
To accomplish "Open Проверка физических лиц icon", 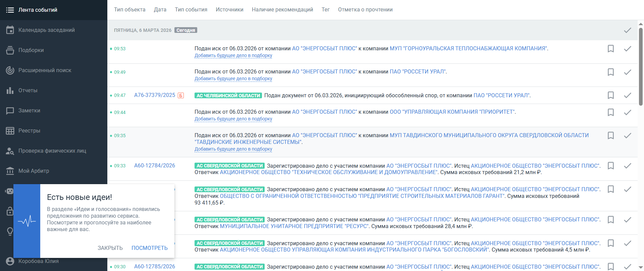I will [10, 151].
